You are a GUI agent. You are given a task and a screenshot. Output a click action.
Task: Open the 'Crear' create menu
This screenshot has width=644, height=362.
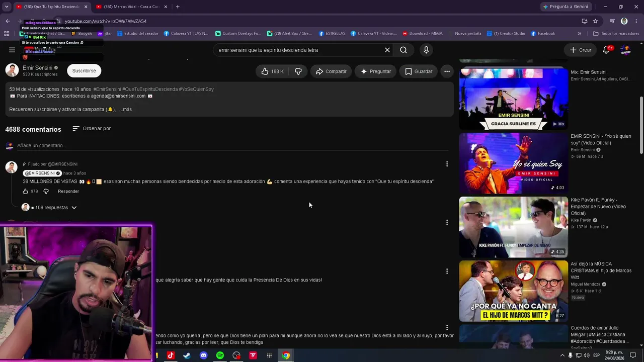pos(581,50)
